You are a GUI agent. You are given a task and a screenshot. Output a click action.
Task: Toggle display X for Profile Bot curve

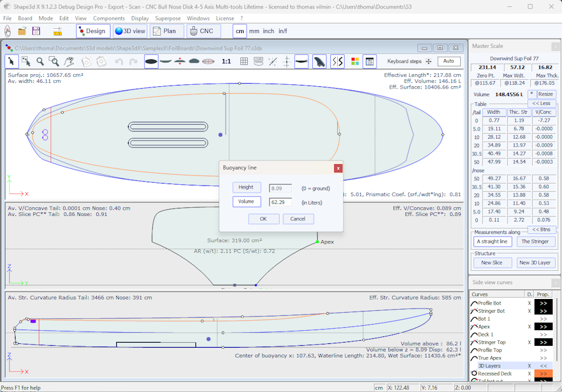(x=529, y=303)
